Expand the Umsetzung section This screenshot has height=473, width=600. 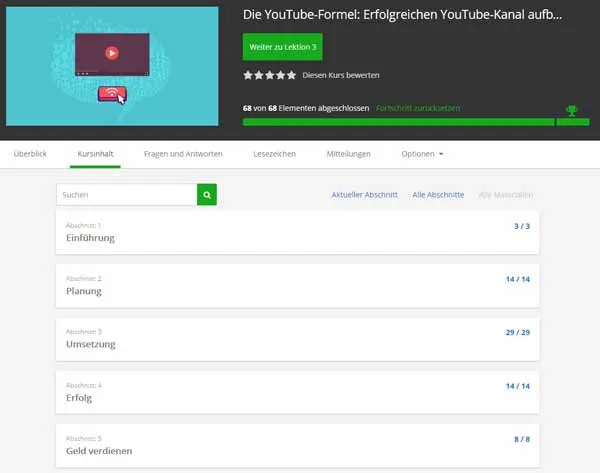(x=297, y=339)
